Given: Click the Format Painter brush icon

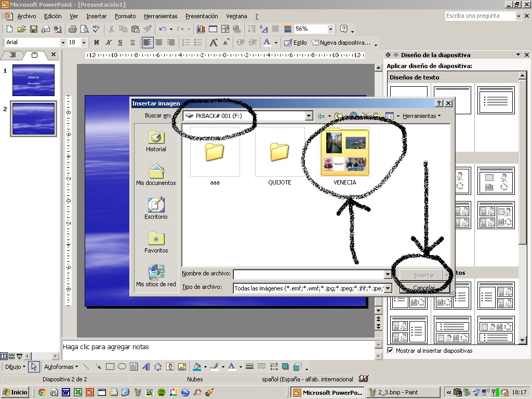Looking at the screenshot, I should pyautogui.click(x=148, y=29).
